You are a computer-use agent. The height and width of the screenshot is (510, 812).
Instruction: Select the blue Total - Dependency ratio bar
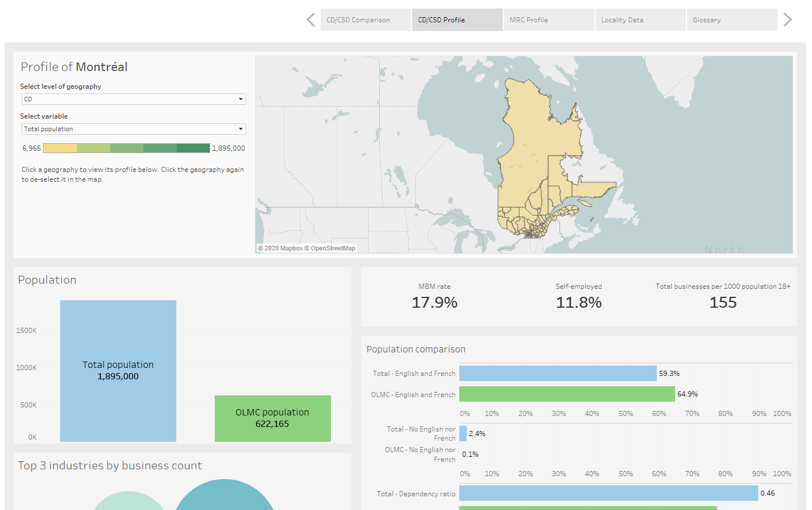click(x=609, y=493)
